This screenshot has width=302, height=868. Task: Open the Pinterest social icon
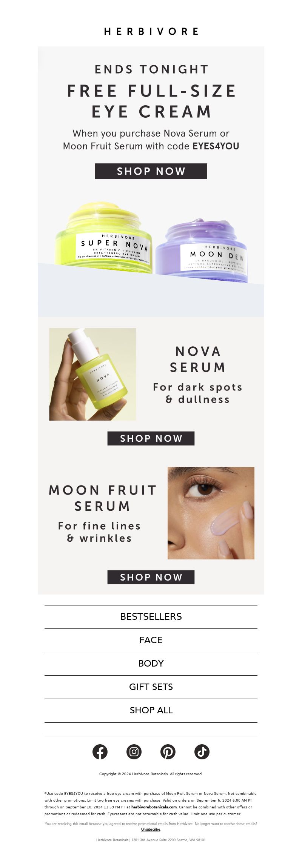[168, 752]
